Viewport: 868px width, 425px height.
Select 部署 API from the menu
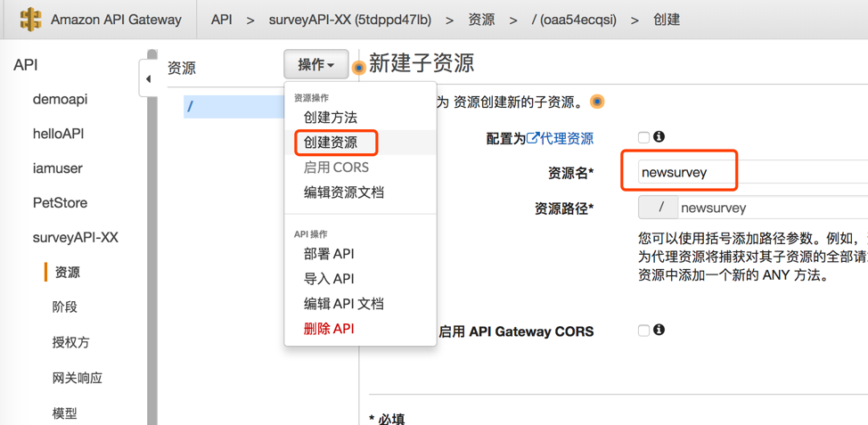[x=329, y=254]
